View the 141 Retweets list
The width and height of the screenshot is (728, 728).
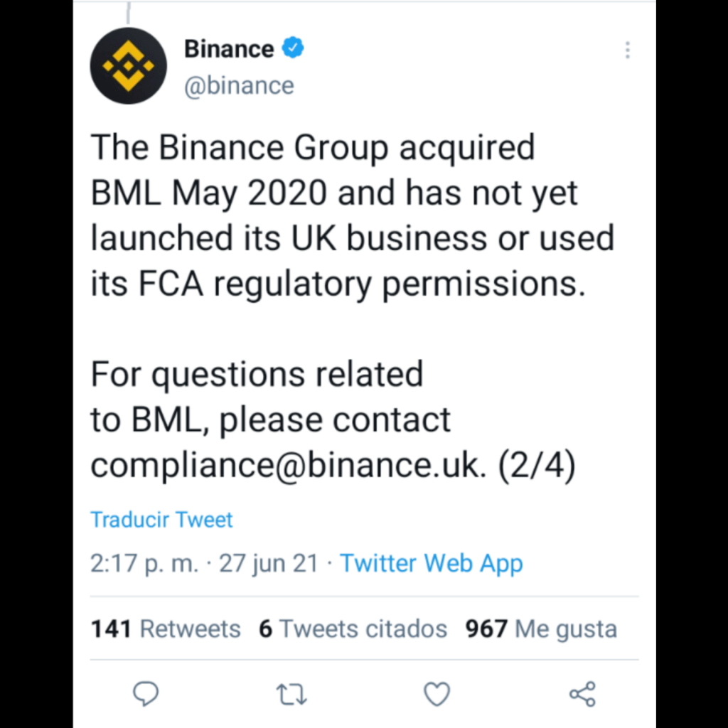[166, 629]
